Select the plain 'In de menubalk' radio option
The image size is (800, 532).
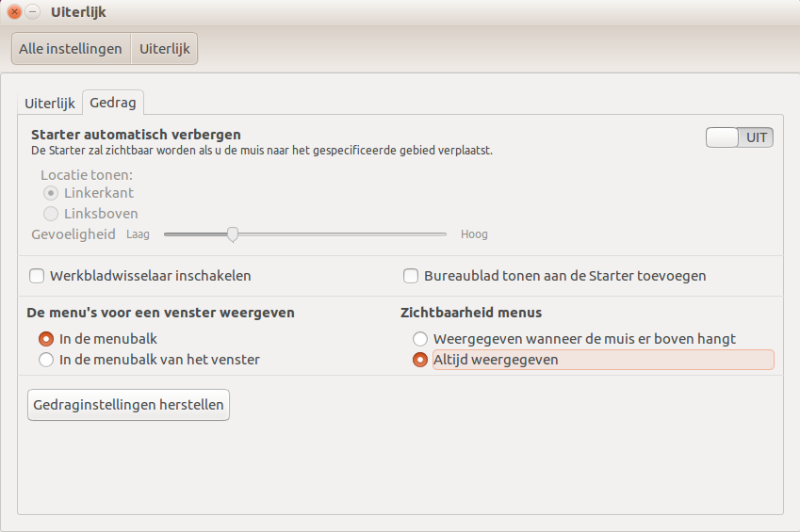46,339
